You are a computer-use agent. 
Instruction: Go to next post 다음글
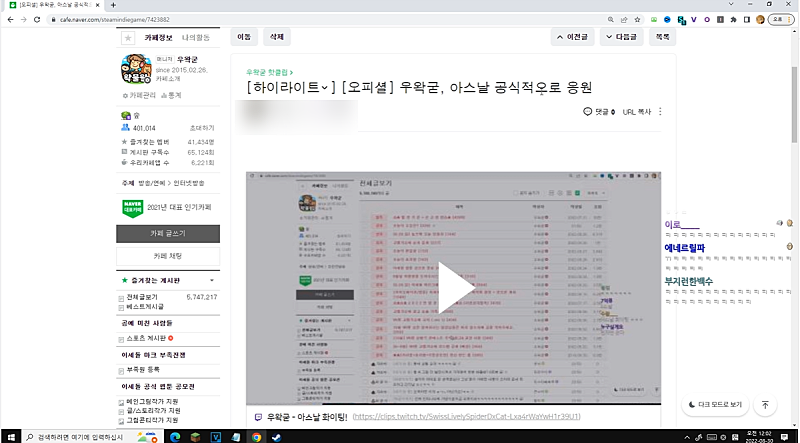click(x=621, y=37)
